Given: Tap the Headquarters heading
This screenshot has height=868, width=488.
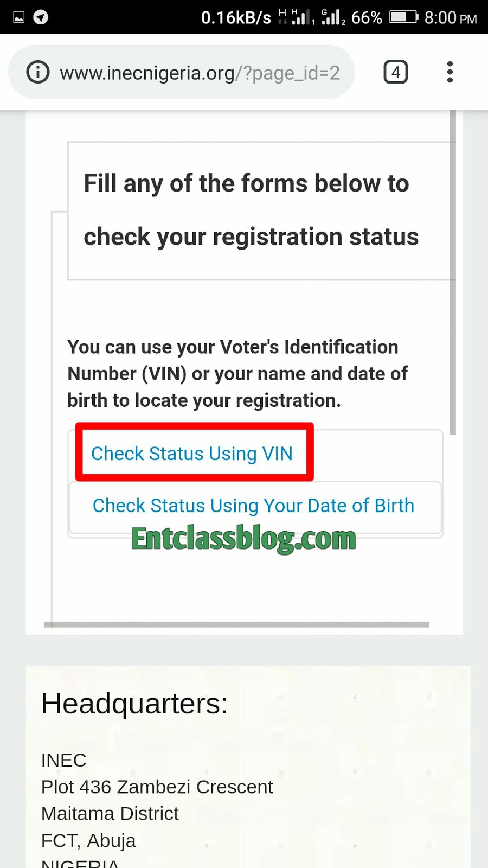Looking at the screenshot, I should [x=134, y=704].
